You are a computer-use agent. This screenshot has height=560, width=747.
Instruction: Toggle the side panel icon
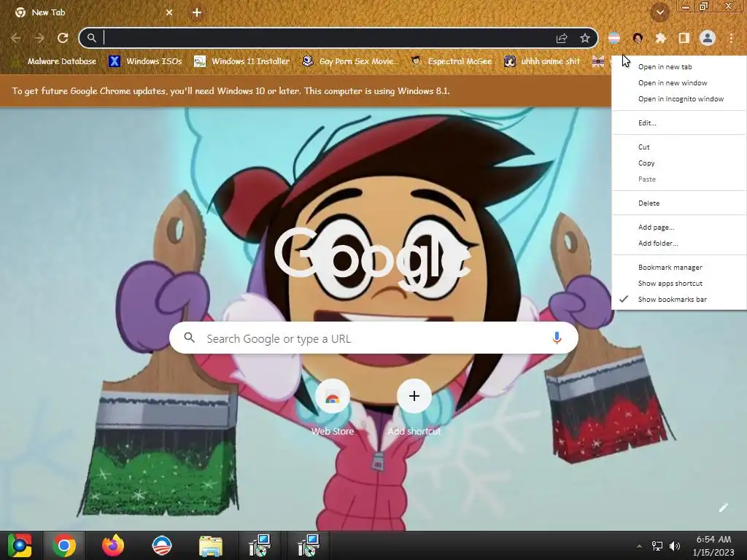coord(684,38)
